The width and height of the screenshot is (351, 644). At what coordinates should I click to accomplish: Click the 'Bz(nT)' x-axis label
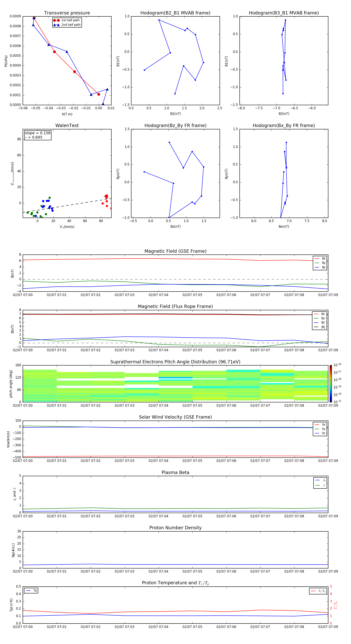175,227
